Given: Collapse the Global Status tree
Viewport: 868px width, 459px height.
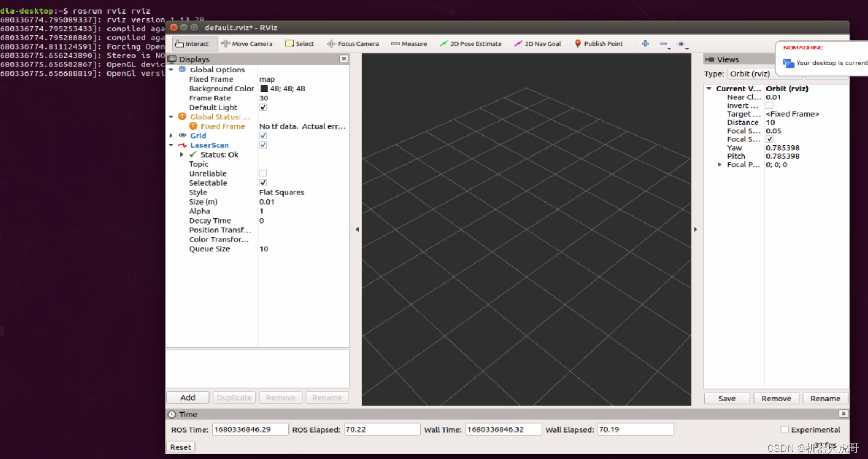Looking at the screenshot, I should tap(171, 117).
